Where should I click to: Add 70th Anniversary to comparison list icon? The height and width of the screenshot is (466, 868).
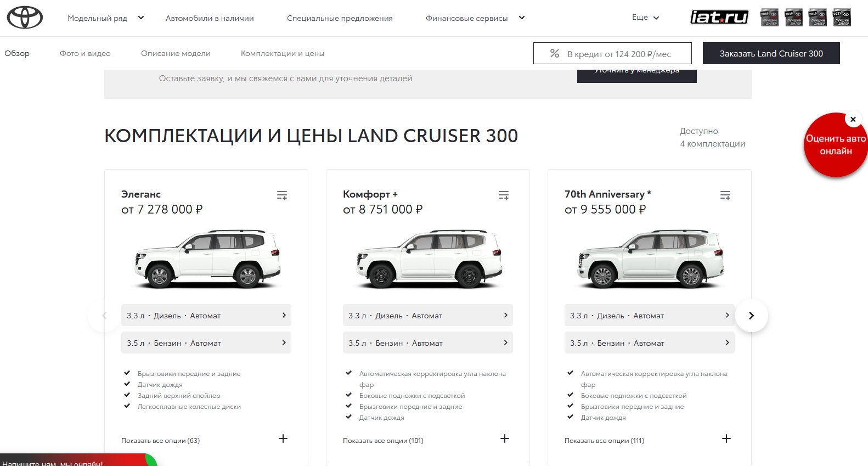(725, 195)
